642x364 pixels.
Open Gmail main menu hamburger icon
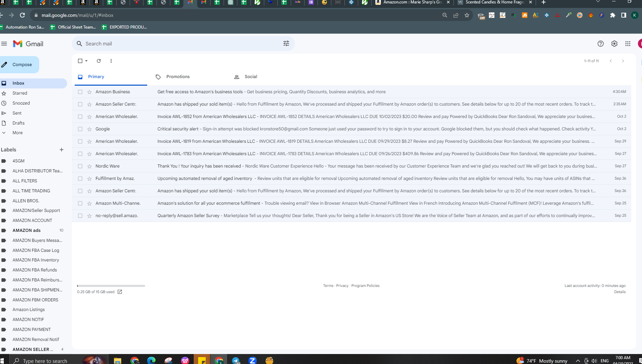pos(4,44)
